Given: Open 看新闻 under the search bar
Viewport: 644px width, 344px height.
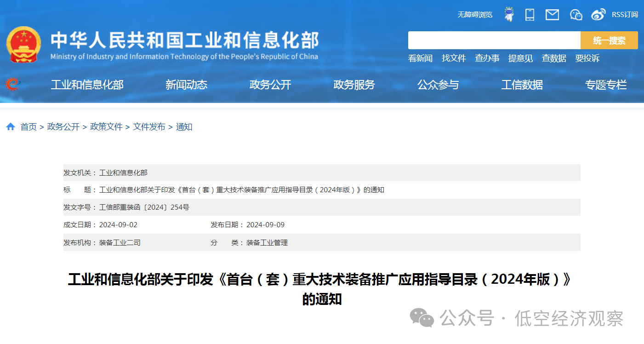Looking at the screenshot, I should point(420,58).
